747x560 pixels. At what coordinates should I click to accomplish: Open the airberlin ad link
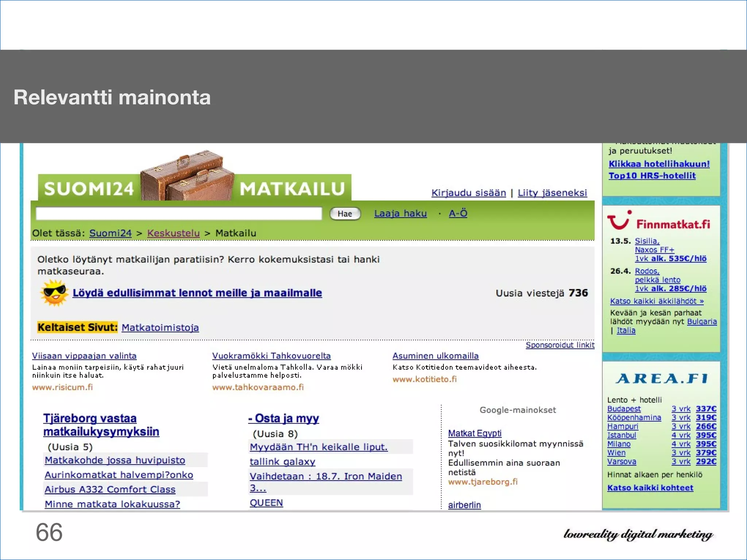click(x=464, y=505)
